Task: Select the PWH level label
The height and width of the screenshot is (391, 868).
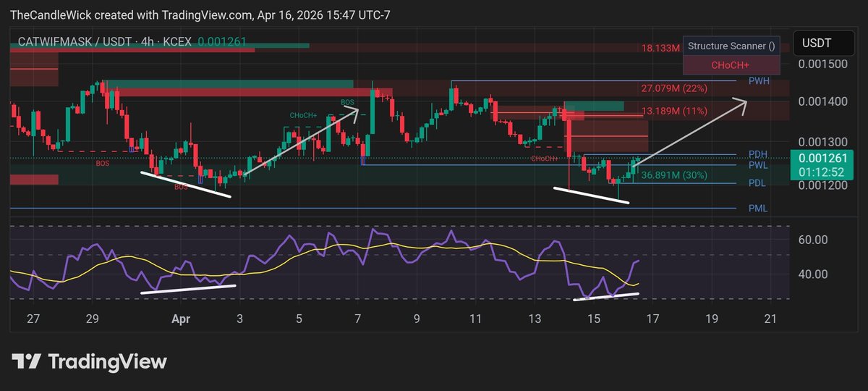Action: click(x=759, y=81)
